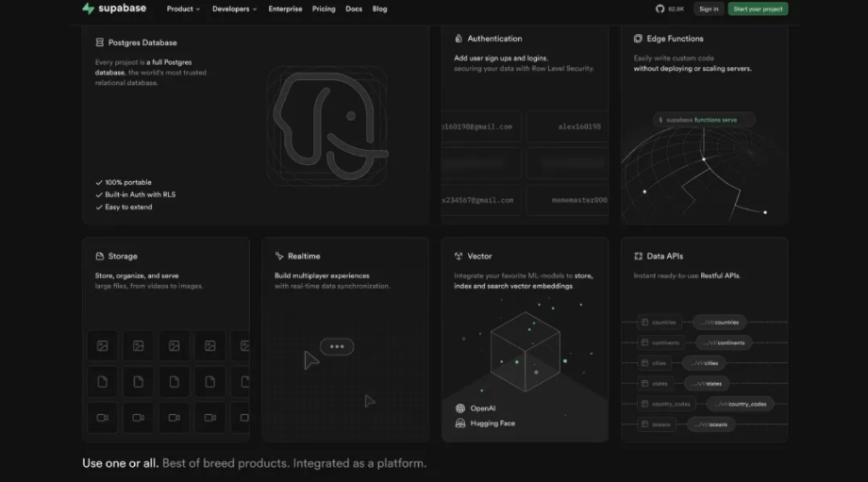The height and width of the screenshot is (482, 868).
Task: Click the Realtime cursor icon
Action: pos(279,256)
